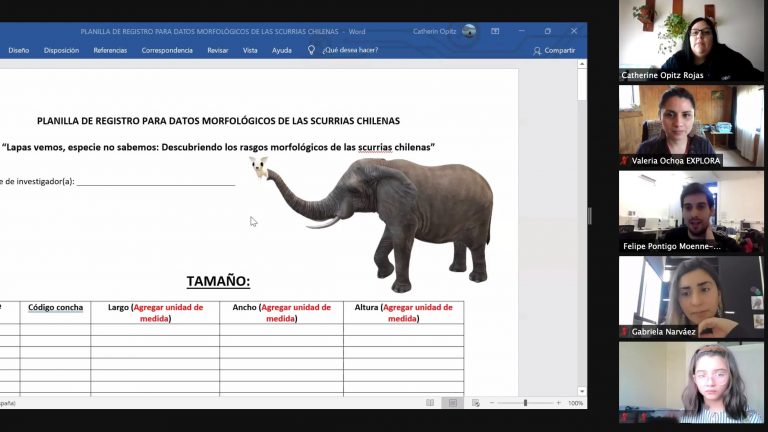768x432 pixels.
Task: Switch to the Correspondencia tab
Action: click(x=167, y=50)
